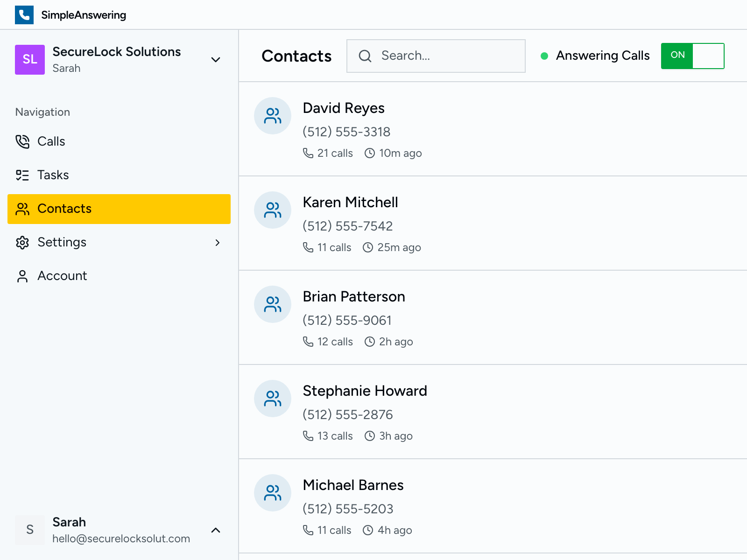The image size is (747, 560).
Task: Click David Reyes's contact avatar icon
Action: click(273, 116)
